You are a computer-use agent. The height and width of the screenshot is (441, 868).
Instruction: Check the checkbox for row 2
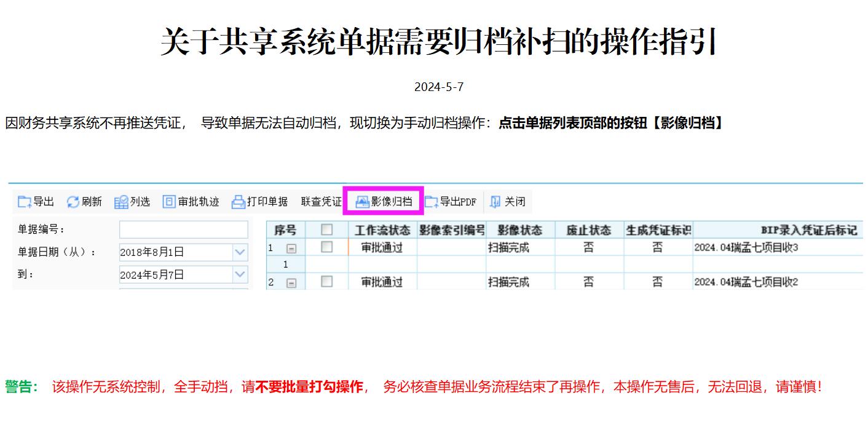pyautogui.click(x=327, y=282)
